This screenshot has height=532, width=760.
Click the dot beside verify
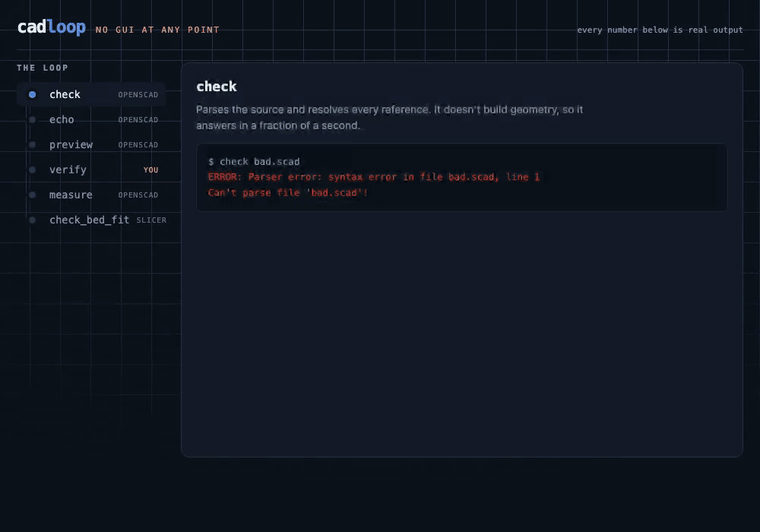[x=32, y=170]
